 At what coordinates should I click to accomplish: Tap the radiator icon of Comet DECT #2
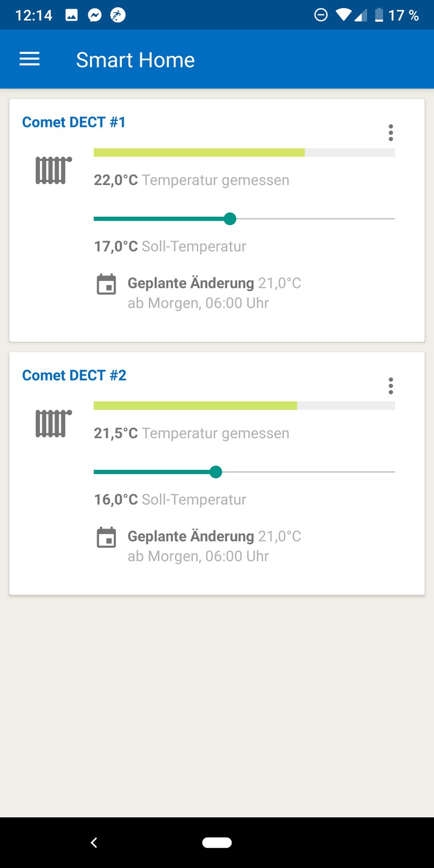click(53, 423)
